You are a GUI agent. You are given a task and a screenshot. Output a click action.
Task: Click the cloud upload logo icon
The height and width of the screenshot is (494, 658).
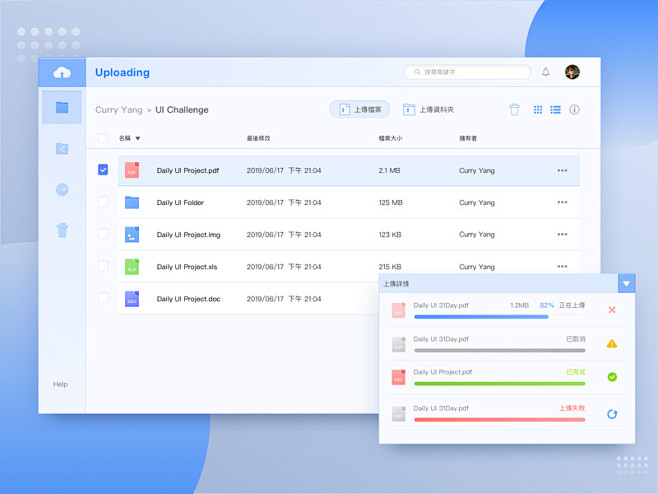(x=62, y=73)
